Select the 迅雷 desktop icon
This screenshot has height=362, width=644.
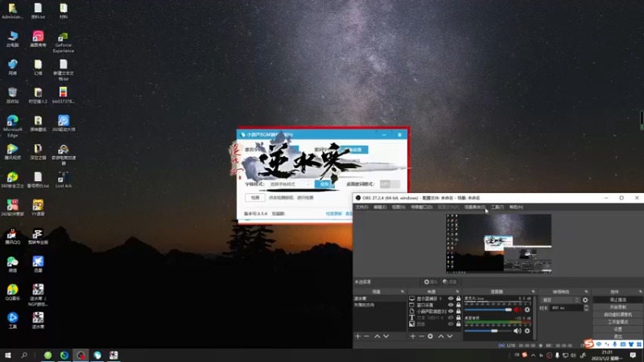point(38,265)
